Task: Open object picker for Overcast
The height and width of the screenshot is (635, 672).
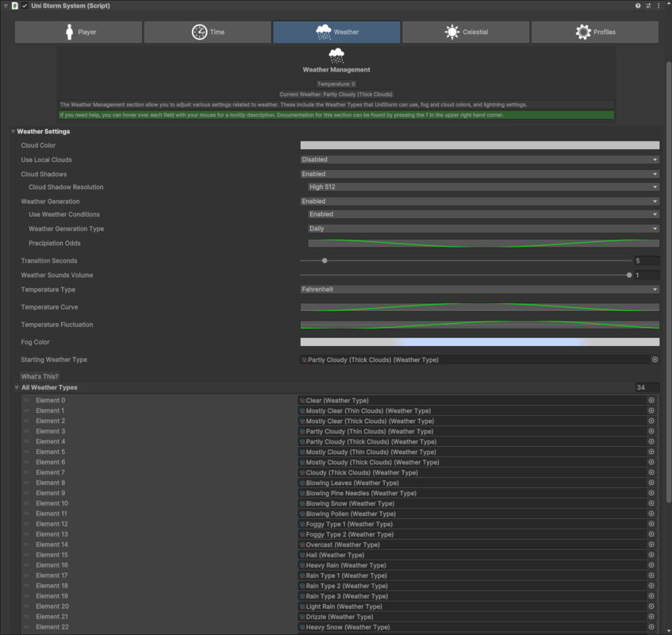Action: [651, 544]
